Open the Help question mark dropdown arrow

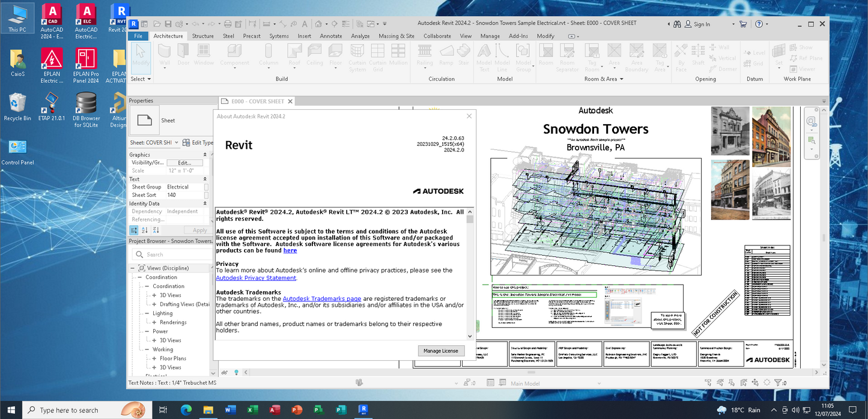click(x=766, y=24)
